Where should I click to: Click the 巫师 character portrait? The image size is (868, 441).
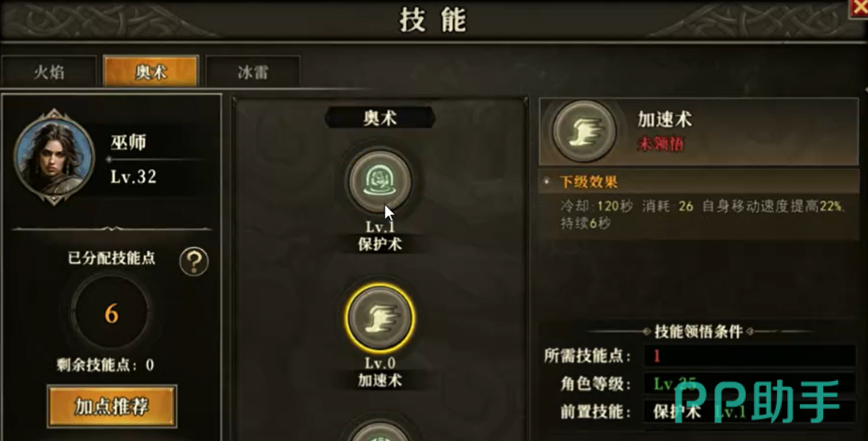click(54, 157)
